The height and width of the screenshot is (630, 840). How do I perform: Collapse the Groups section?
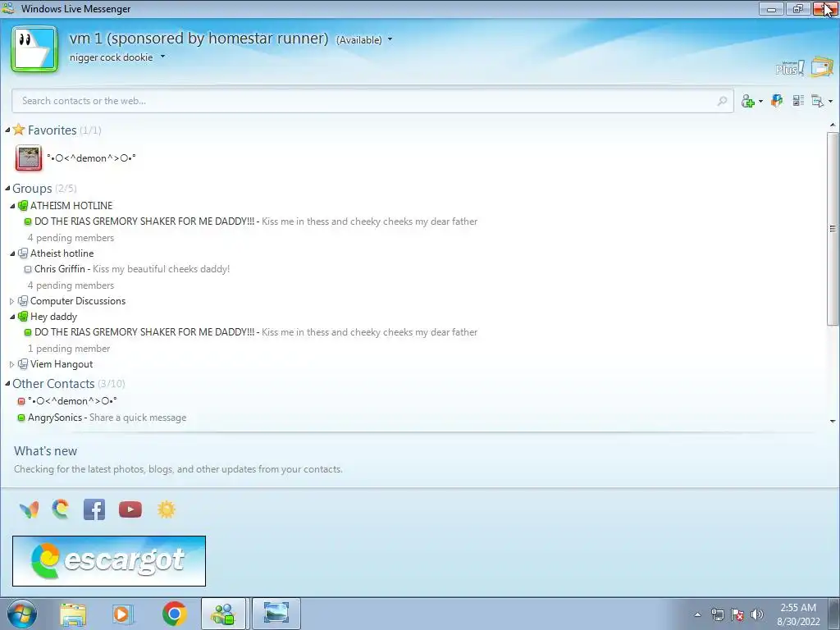point(7,188)
